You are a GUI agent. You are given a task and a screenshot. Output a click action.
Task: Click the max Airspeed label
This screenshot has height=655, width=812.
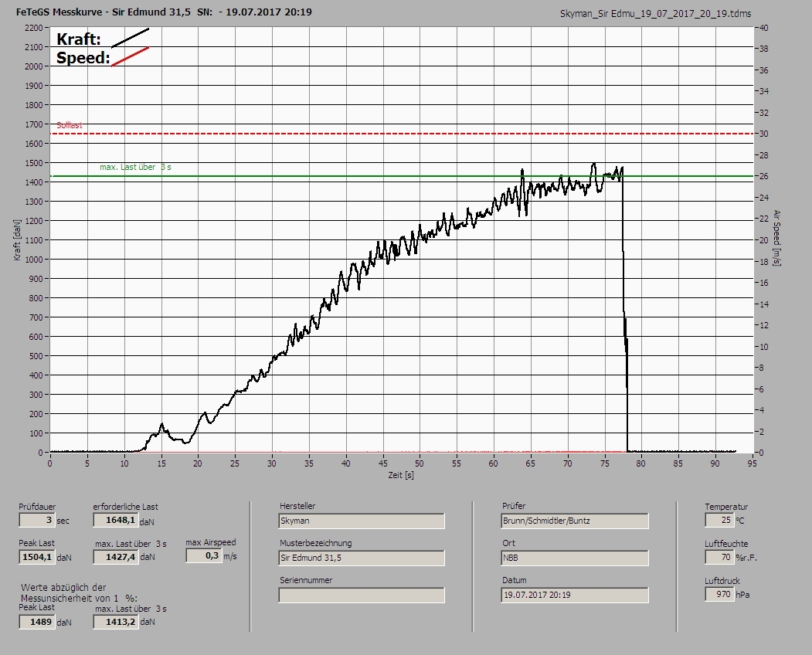211,542
